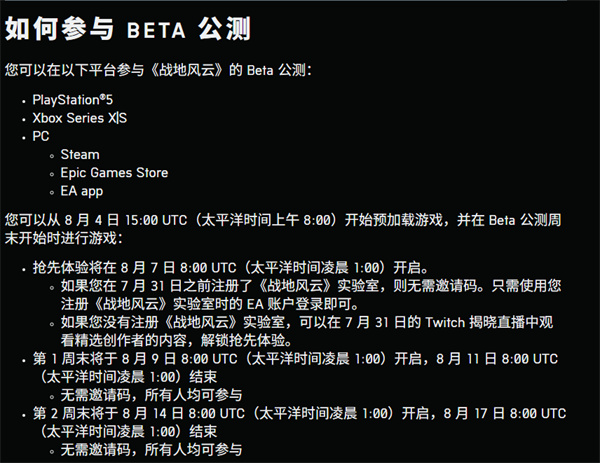Click the sub-bullet starting 如果您在 7 月 31 日之前注册
The image size is (600, 463).
click(x=300, y=285)
